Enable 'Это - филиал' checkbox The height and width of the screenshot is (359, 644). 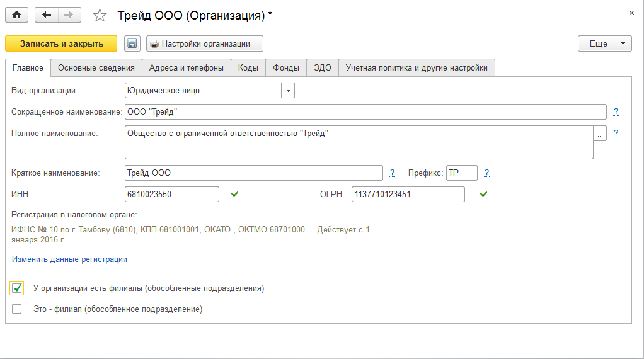pos(17,309)
